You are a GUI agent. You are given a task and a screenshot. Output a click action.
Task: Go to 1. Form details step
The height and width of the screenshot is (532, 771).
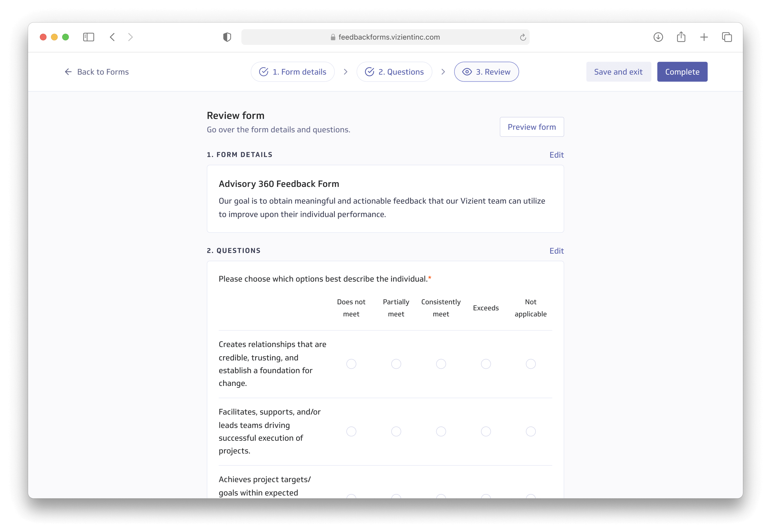[x=292, y=72]
